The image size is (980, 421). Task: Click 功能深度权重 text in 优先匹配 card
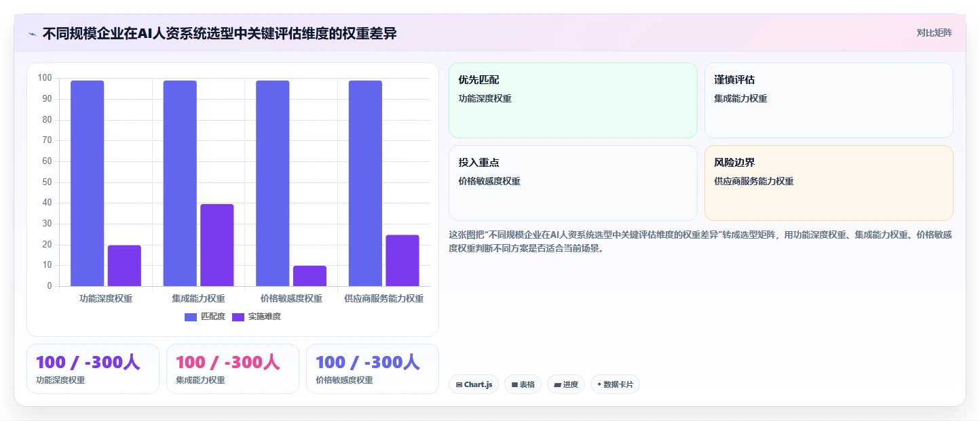click(x=485, y=98)
